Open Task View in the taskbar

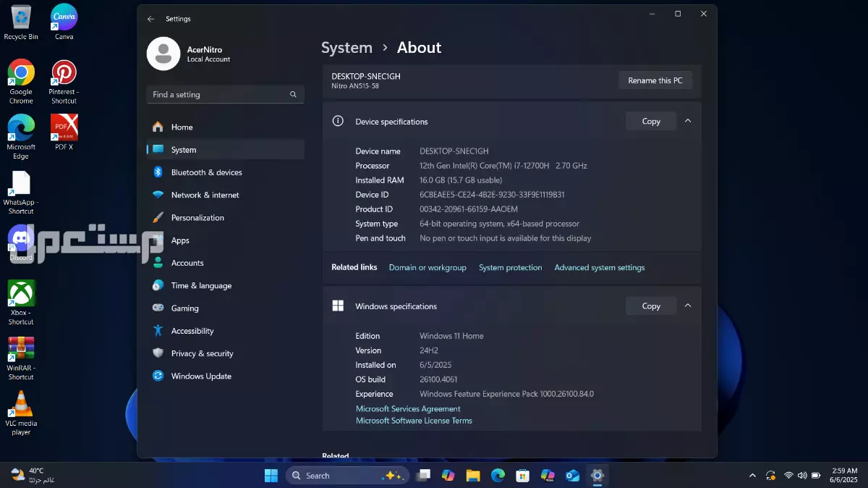pyautogui.click(x=424, y=476)
